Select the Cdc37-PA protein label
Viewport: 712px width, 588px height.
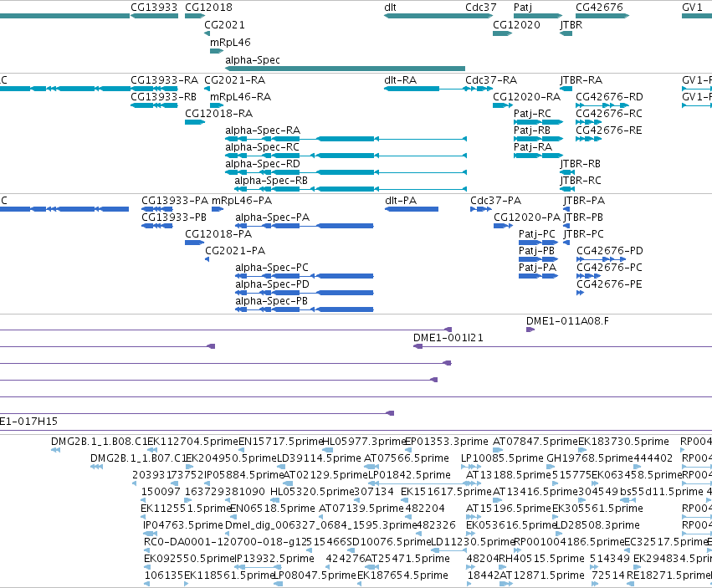496,200
